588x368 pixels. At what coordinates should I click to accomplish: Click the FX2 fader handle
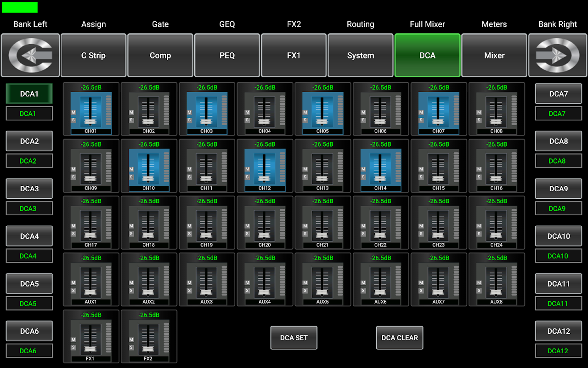(148, 350)
